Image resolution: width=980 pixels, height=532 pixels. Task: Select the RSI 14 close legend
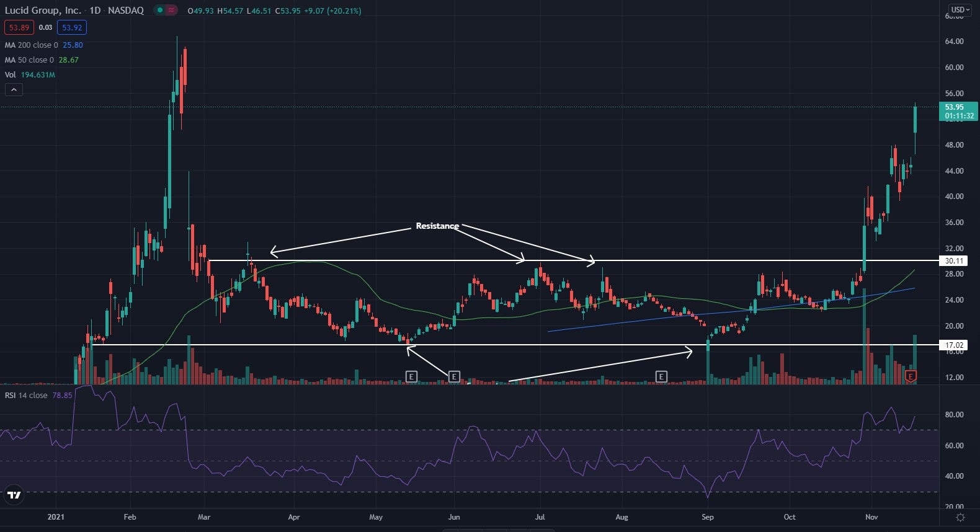coord(26,396)
